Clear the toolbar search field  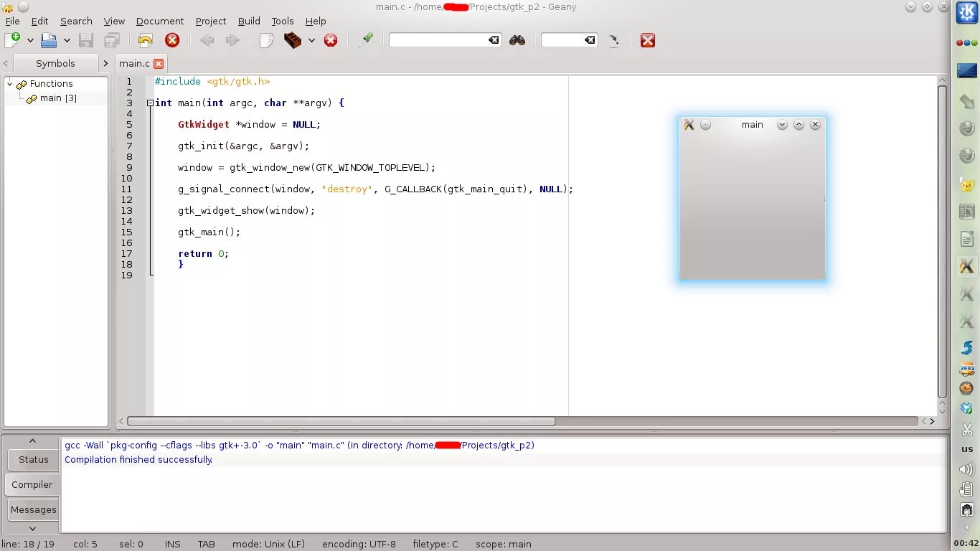[494, 40]
